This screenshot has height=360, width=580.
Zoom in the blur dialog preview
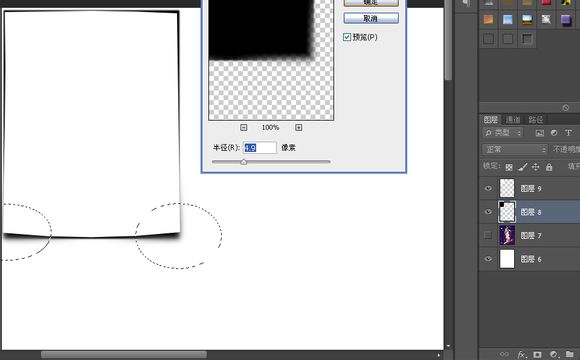(x=299, y=128)
